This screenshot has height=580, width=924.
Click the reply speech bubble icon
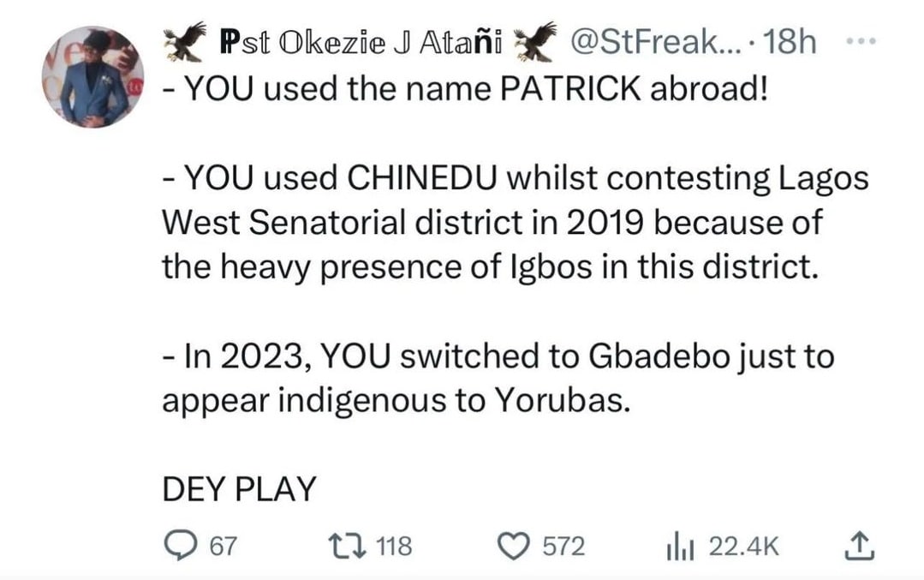point(181,546)
